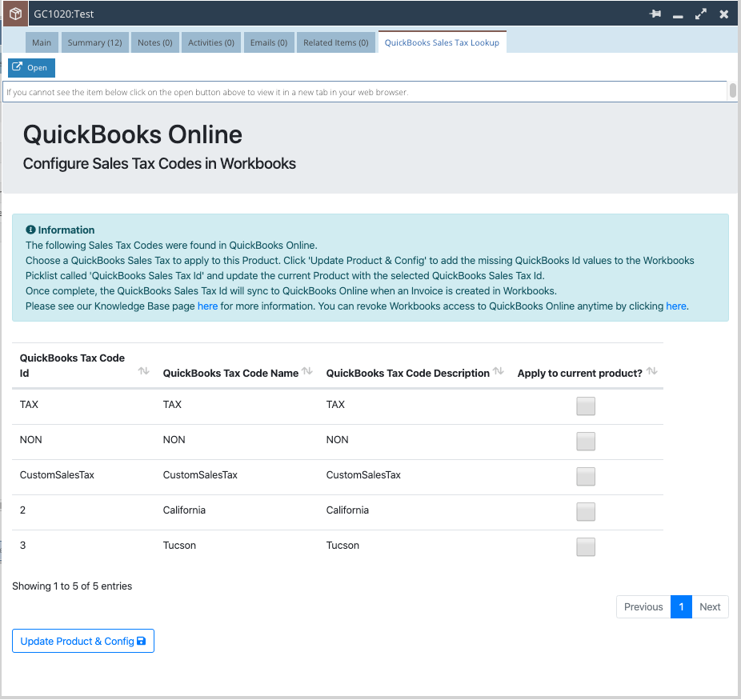Open Knowledge Base page 'here' link
741x700 pixels.
point(207,306)
